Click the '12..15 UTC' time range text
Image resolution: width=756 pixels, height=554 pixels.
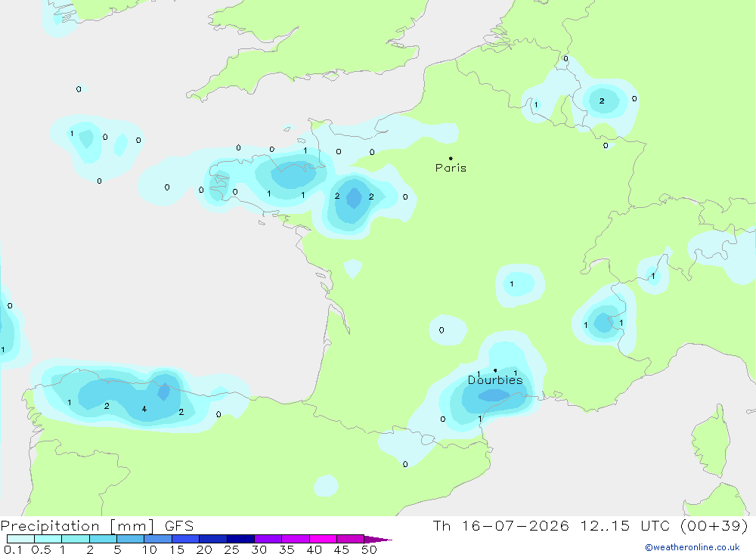pyautogui.click(x=625, y=526)
